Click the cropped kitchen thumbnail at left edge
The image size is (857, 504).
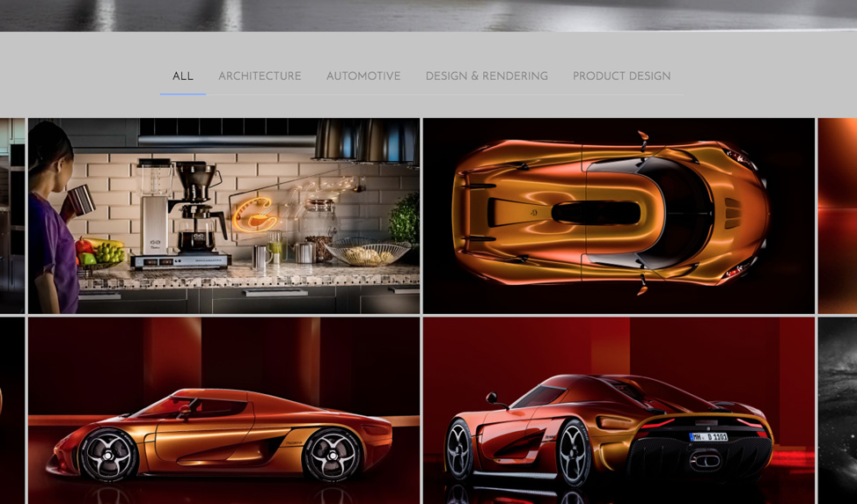12,215
